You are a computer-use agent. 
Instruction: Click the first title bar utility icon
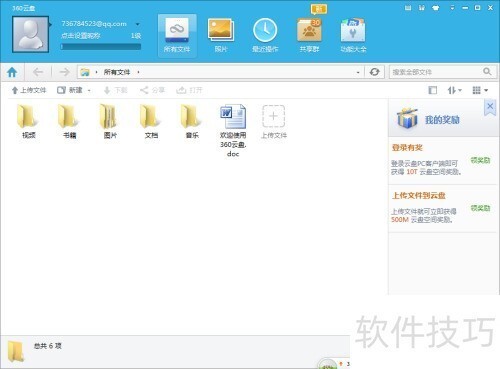[x=408, y=8]
